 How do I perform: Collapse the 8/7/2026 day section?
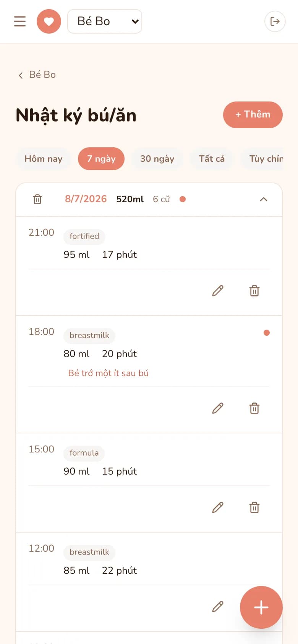pyautogui.click(x=264, y=199)
